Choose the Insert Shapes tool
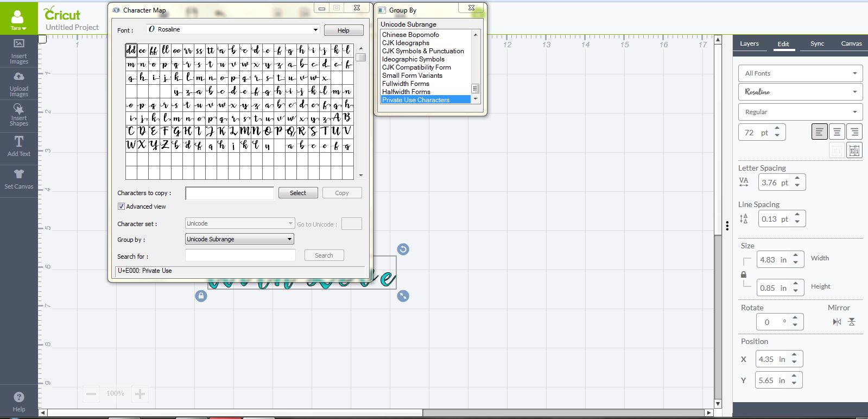Viewport: 868px width, 419px height. [x=19, y=114]
